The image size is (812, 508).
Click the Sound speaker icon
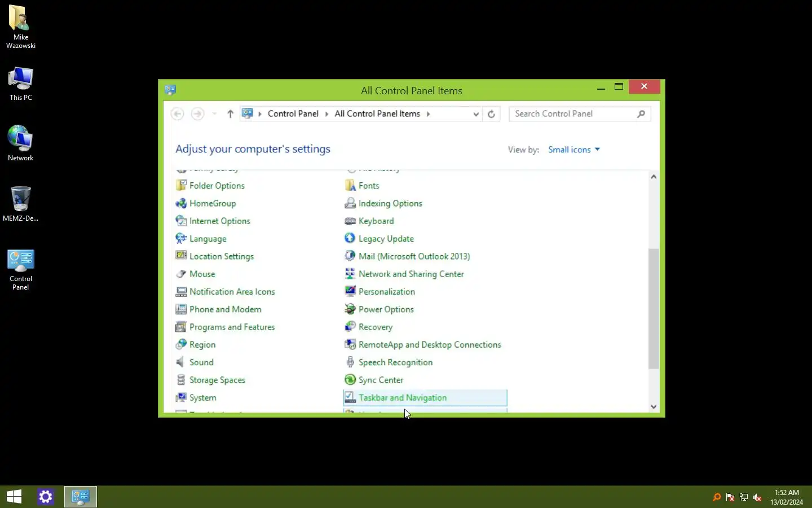click(x=181, y=362)
